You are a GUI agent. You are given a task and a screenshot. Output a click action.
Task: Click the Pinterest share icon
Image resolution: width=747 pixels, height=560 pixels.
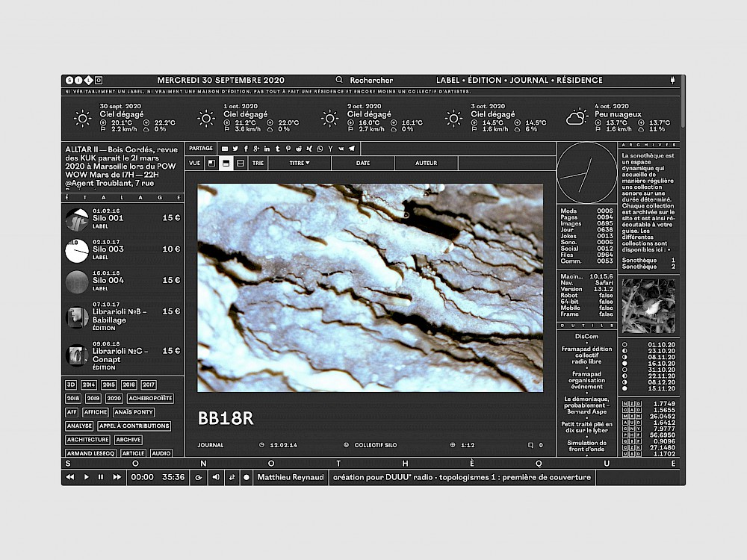[x=288, y=149]
